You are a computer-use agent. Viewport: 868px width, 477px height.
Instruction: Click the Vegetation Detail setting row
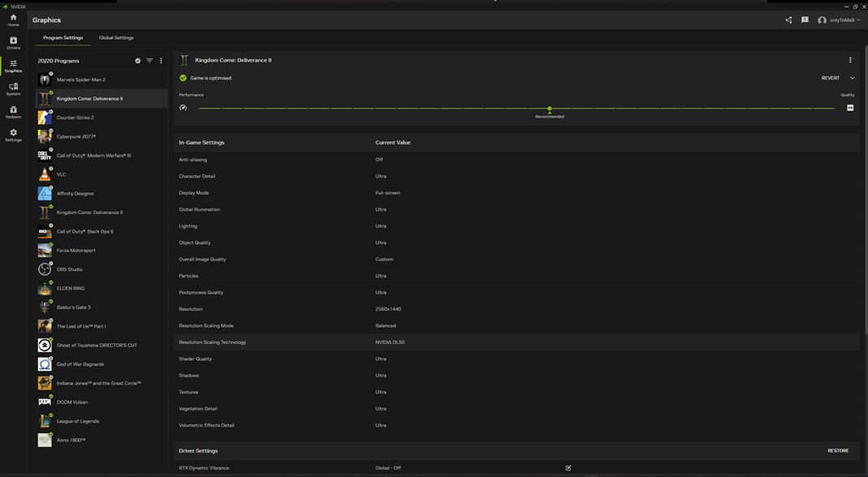click(x=517, y=409)
